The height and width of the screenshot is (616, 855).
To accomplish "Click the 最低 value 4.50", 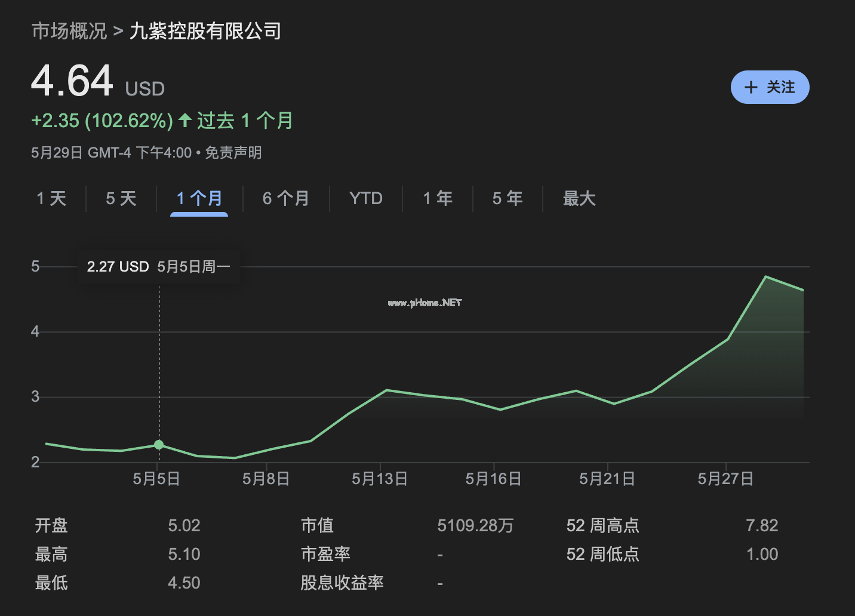I will pyautogui.click(x=184, y=583).
